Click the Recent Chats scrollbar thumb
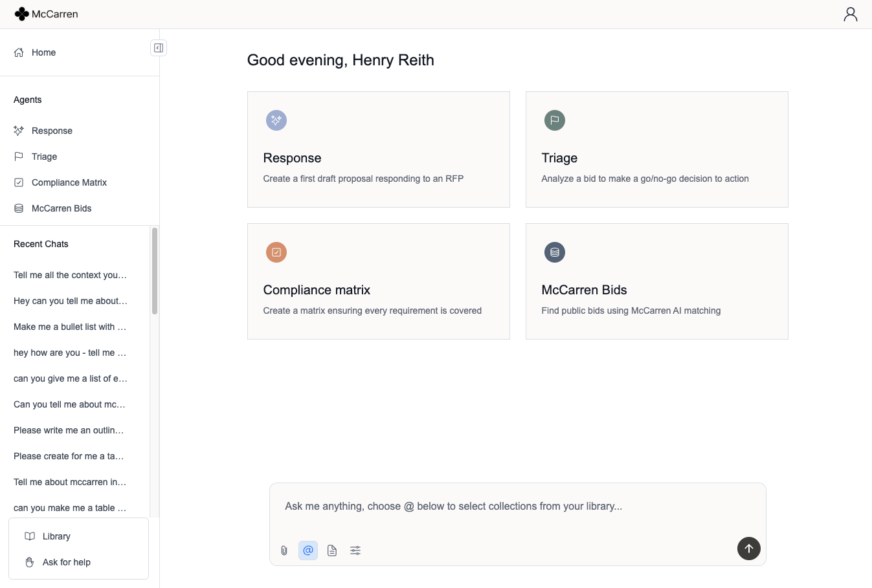Viewport: 872px width, 588px height. (x=155, y=271)
